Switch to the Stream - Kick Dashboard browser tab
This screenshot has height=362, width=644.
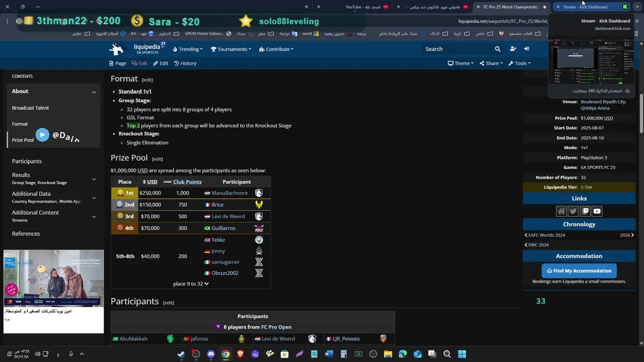591,7
